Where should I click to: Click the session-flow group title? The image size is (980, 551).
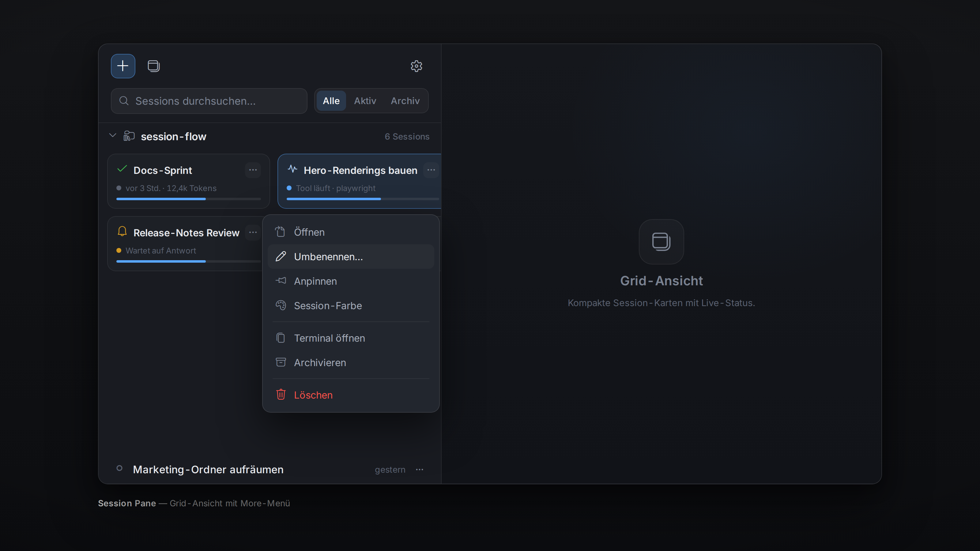pyautogui.click(x=173, y=137)
